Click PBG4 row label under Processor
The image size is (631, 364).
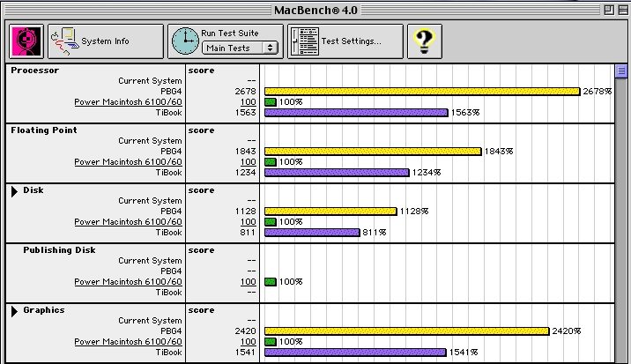coord(171,92)
